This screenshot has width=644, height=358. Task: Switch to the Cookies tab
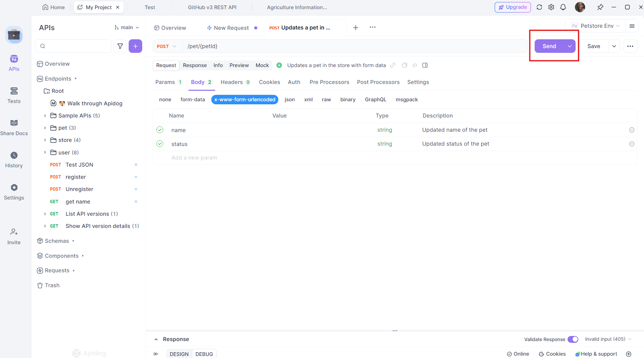(270, 82)
